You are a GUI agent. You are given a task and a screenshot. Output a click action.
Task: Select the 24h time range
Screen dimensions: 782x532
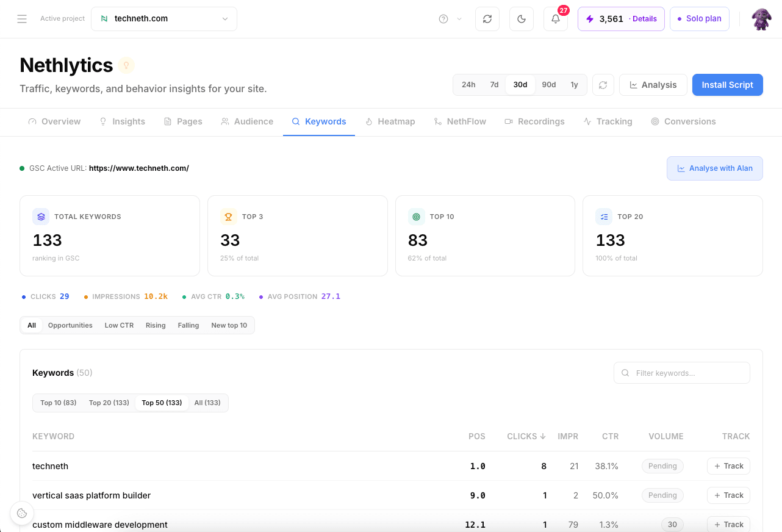point(468,85)
